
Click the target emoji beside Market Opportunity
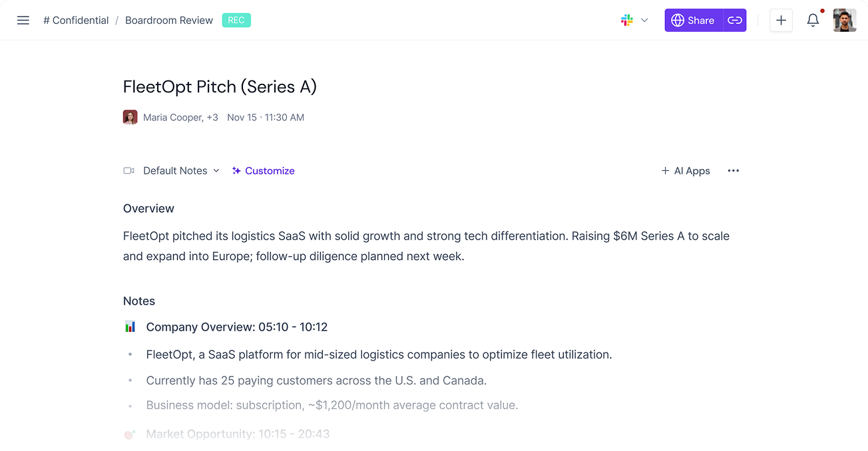click(130, 433)
